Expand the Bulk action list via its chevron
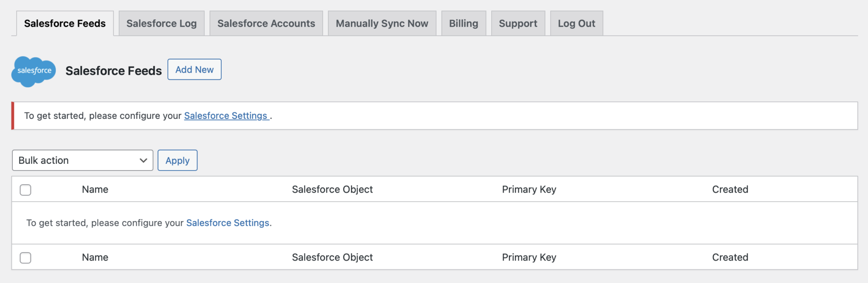Screen dimensions: 868x283 [143, 160]
